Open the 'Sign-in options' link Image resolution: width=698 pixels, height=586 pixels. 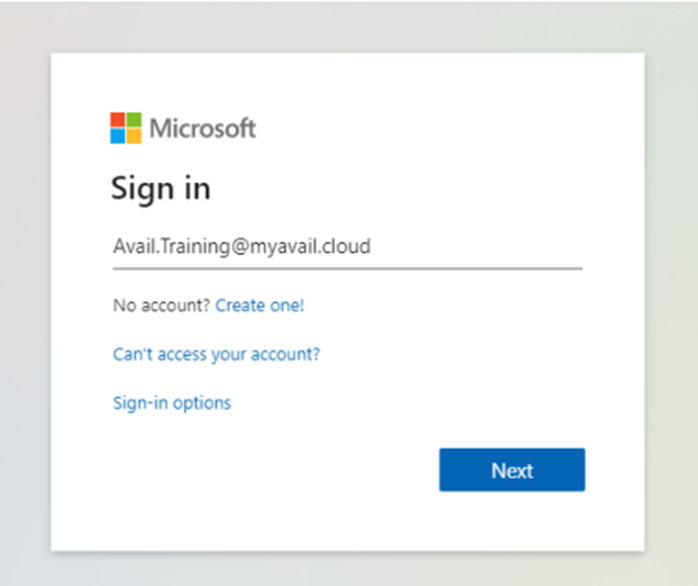click(x=172, y=403)
